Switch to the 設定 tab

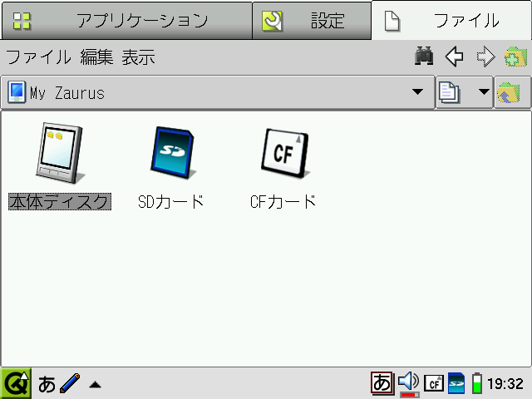[312, 21]
